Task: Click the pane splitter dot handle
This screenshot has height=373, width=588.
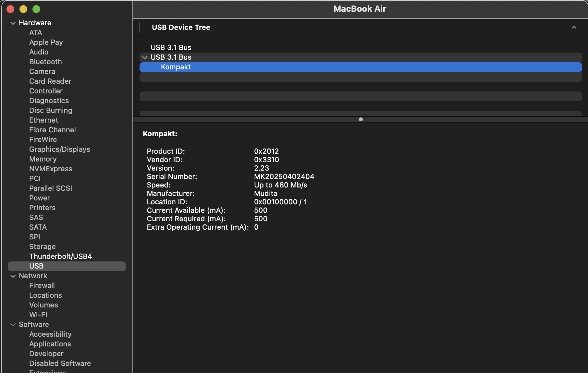Action: click(x=361, y=119)
